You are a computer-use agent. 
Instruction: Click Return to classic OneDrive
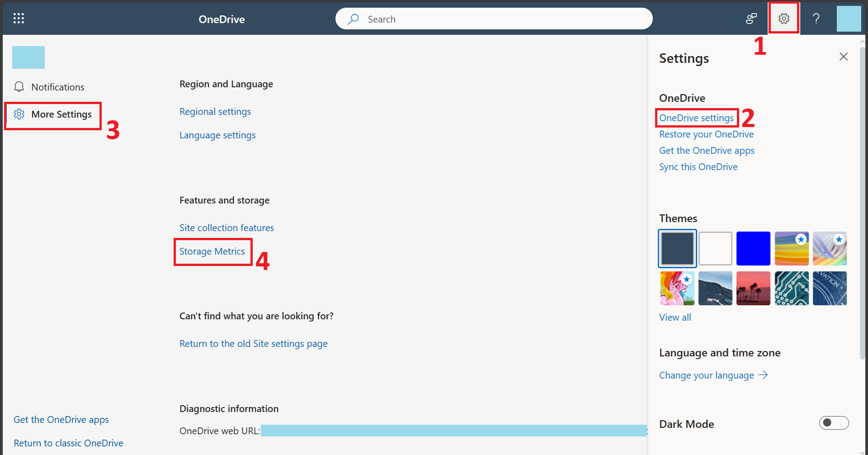click(x=68, y=443)
